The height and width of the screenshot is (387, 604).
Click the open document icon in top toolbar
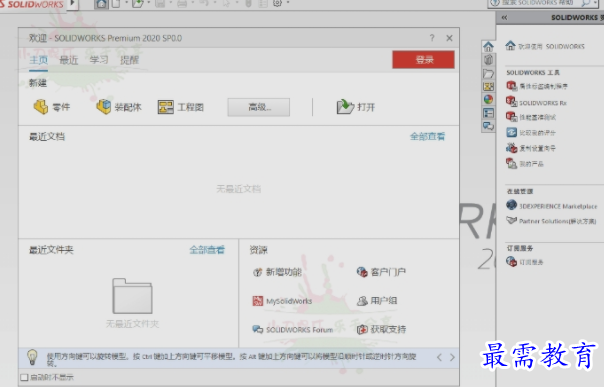click(138, 3)
